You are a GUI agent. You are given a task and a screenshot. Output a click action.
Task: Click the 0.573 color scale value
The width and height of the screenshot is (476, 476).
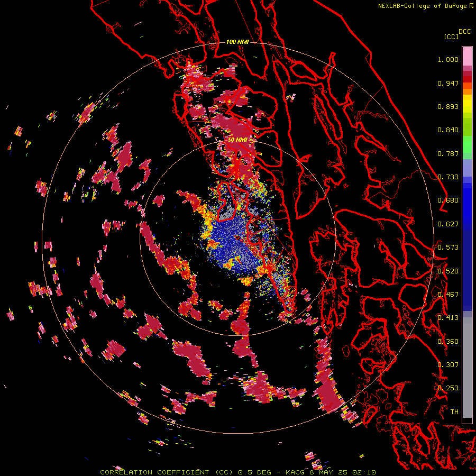coord(448,248)
